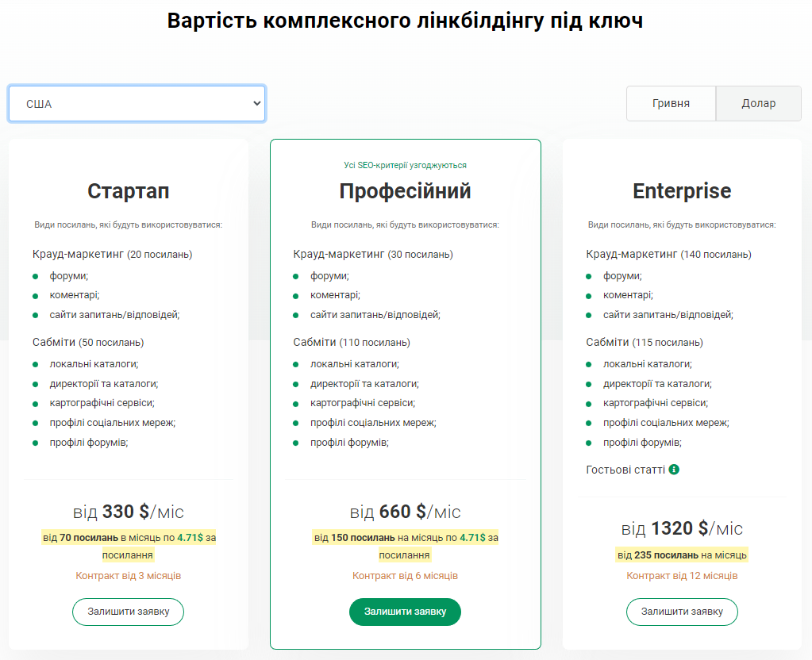Image resolution: width=812 pixels, height=660 pixels.
Task: Submit a request for the Enterprise plan
Action: [x=682, y=612]
